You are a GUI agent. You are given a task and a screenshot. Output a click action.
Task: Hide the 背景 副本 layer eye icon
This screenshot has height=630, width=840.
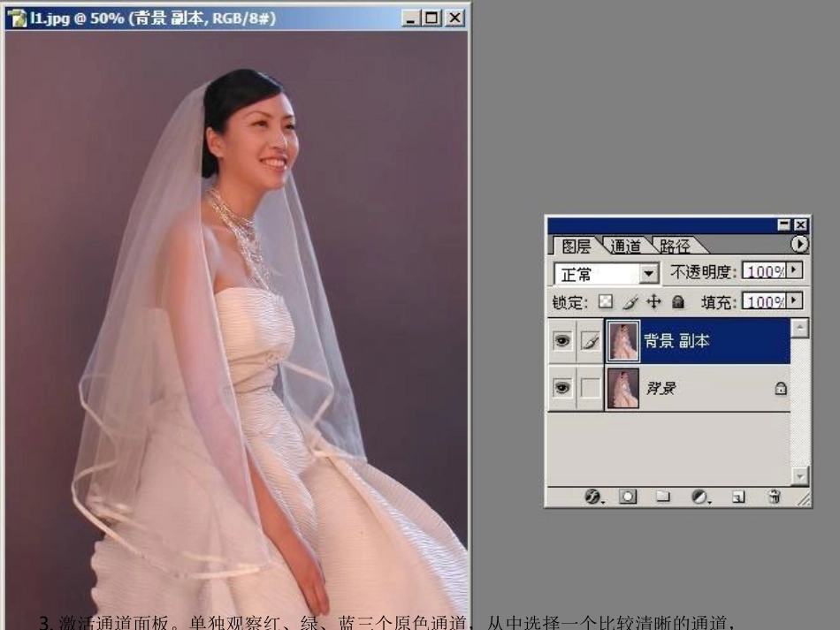tap(562, 340)
